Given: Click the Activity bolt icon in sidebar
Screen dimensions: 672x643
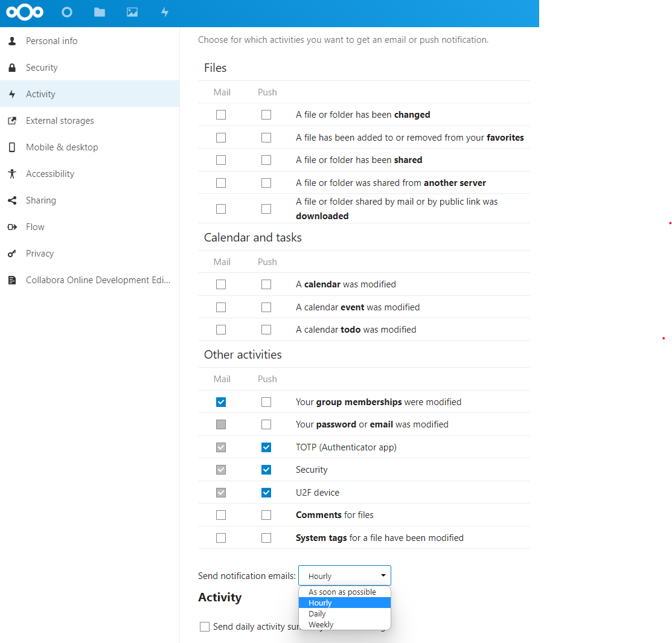Looking at the screenshot, I should pyautogui.click(x=12, y=94).
